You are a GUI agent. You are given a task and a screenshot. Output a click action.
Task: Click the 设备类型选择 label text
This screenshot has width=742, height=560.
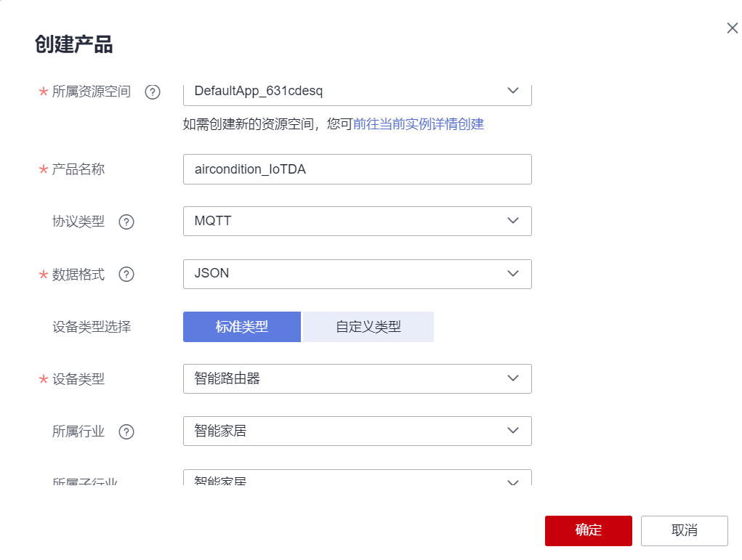click(x=92, y=327)
